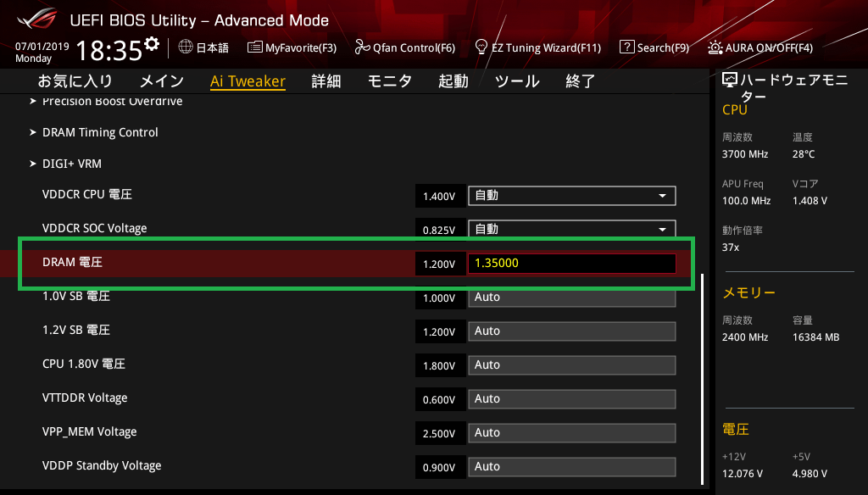
Task: Launch EZ Tuning Wizard(F11)
Action: point(538,47)
